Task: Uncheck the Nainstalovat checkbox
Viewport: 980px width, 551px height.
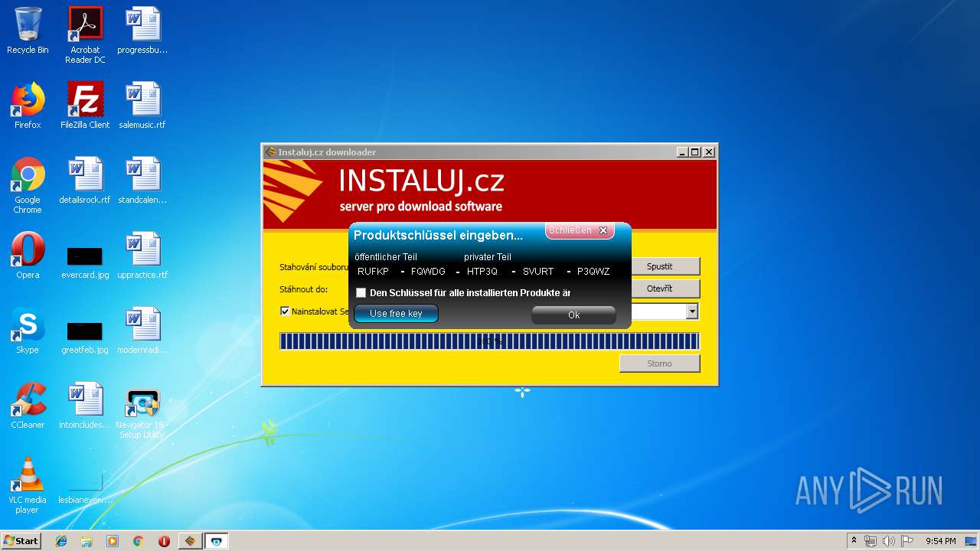Action: [x=285, y=311]
